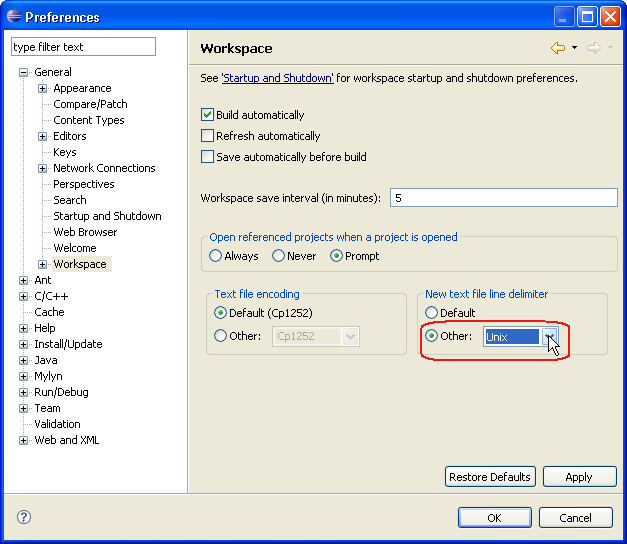Screen dimensions: 627x544
Task: Click the back navigation arrow icon
Action: (557, 48)
